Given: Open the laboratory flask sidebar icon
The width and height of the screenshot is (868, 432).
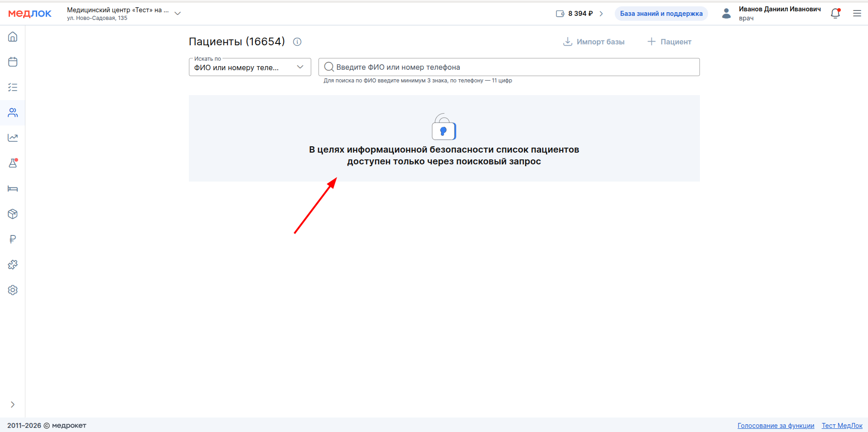Looking at the screenshot, I should [13, 163].
